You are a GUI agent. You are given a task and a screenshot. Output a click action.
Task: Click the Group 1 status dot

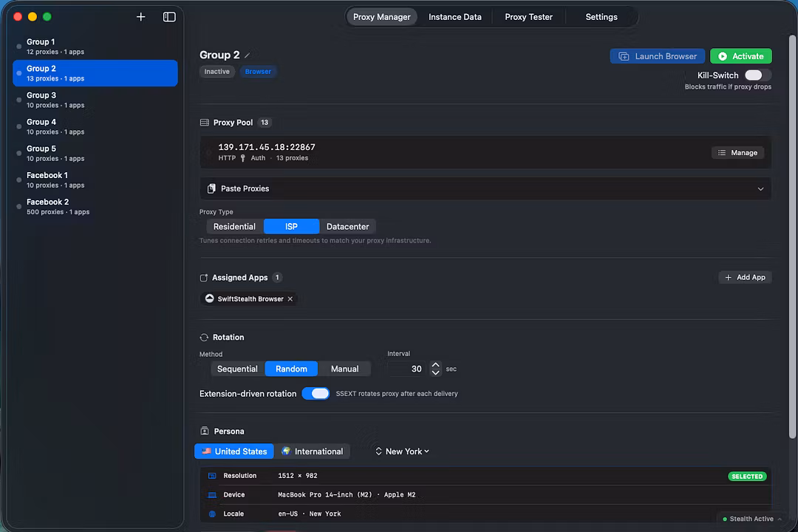point(18,47)
